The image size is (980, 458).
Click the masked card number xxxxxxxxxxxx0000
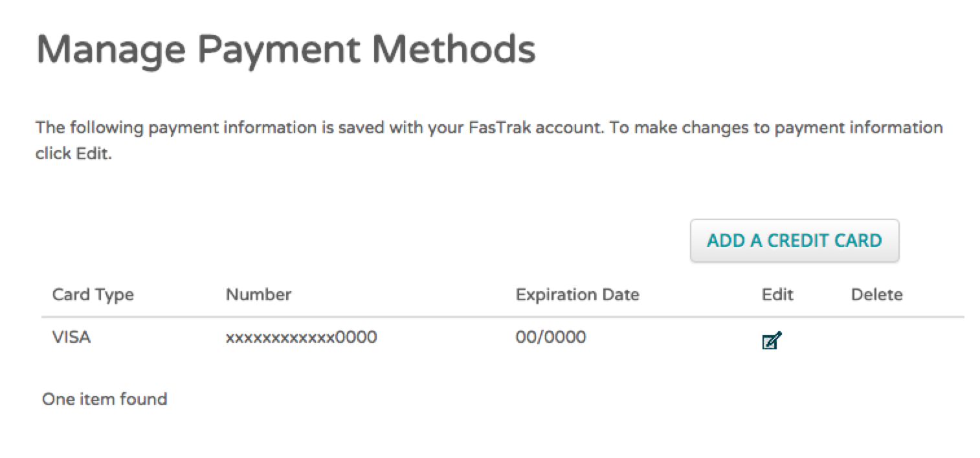pos(301,337)
